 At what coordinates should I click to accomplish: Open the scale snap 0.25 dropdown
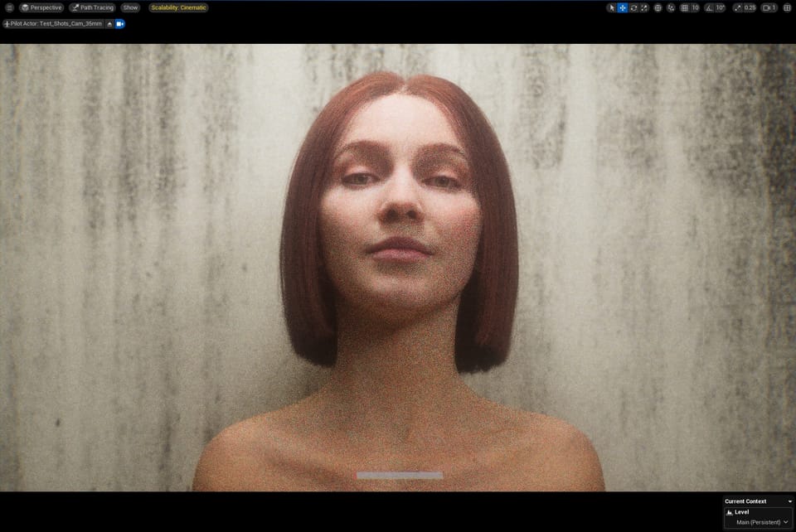(x=750, y=7)
